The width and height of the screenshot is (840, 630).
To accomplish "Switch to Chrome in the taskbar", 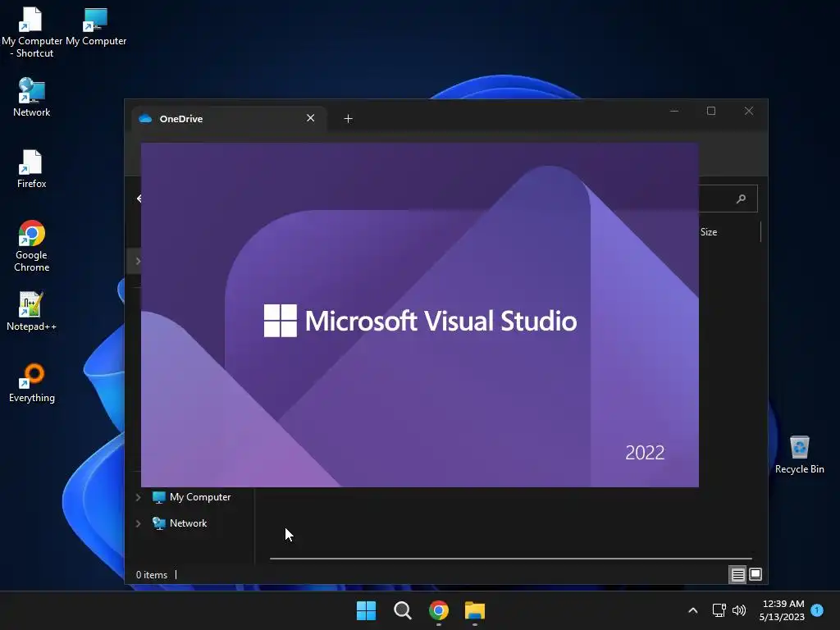I will pyautogui.click(x=439, y=610).
